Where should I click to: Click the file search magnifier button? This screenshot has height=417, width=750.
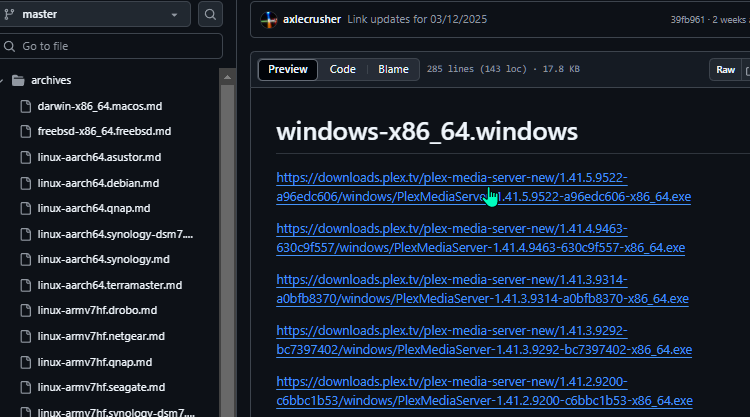[210, 14]
